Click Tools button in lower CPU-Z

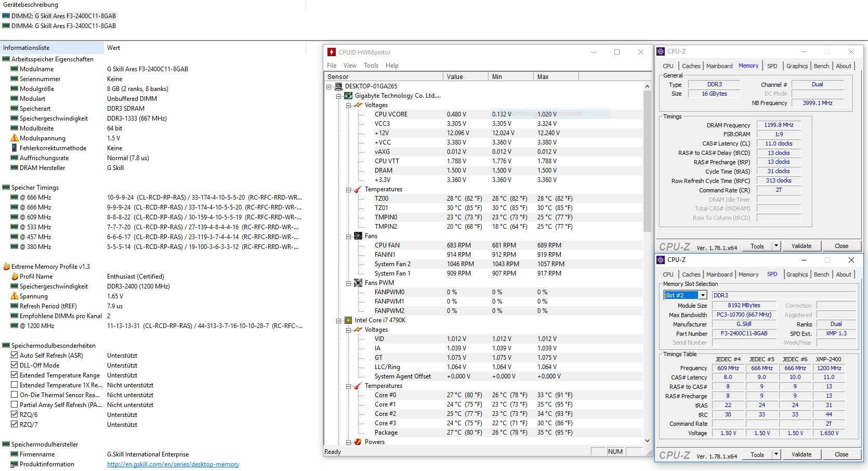[757, 454]
